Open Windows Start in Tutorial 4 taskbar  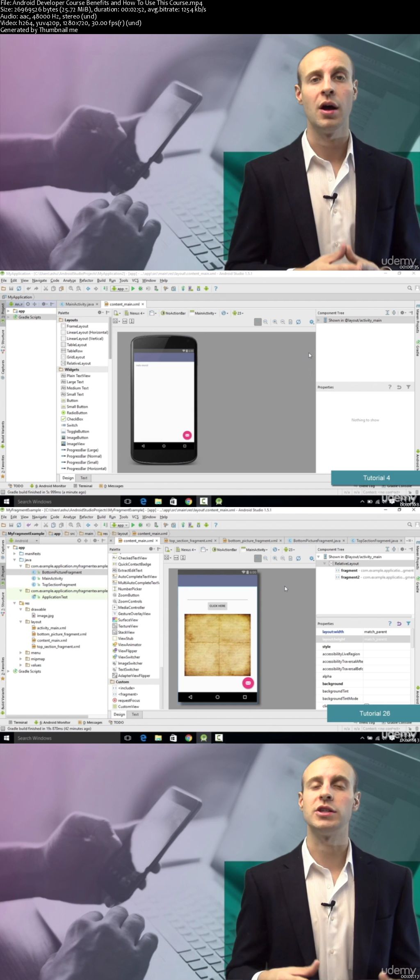(6, 502)
